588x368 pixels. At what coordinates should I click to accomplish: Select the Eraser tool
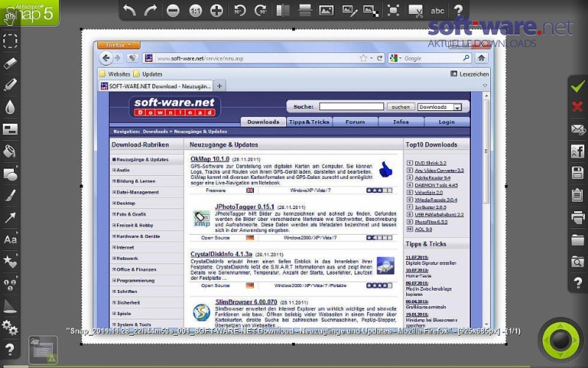pyautogui.click(x=10, y=63)
